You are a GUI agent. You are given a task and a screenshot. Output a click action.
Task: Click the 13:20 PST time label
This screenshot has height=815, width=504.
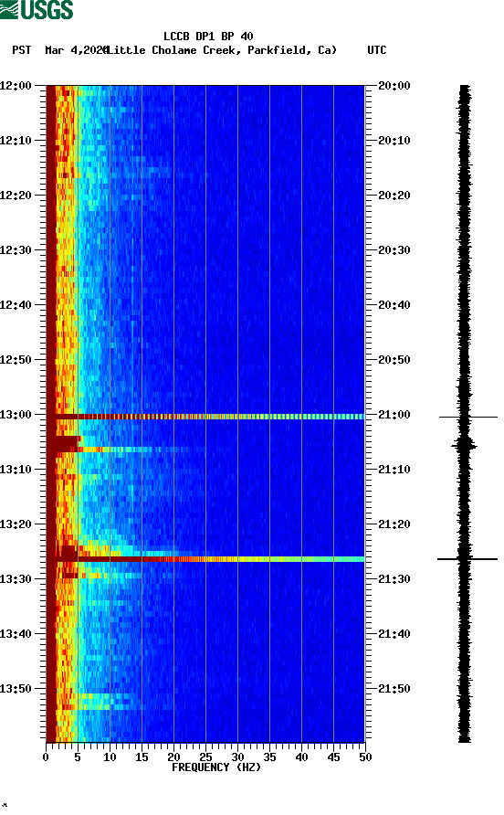click(x=16, y=524)
